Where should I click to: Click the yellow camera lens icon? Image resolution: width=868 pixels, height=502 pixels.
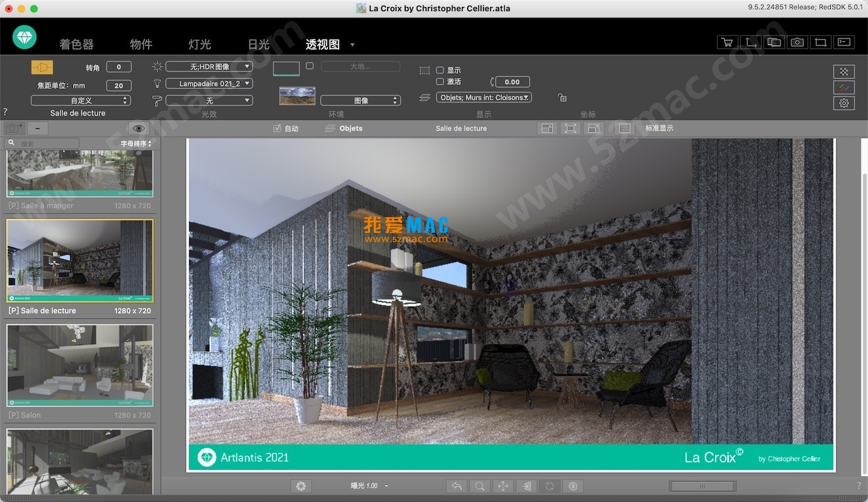coord(42,67)
